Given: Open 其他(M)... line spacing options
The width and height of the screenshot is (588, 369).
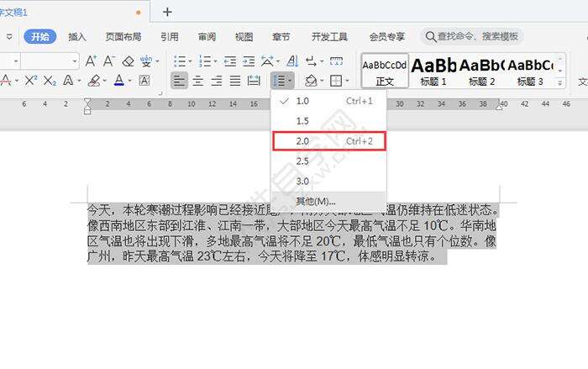Looking at the screenshot, I should tap(328, 201).
